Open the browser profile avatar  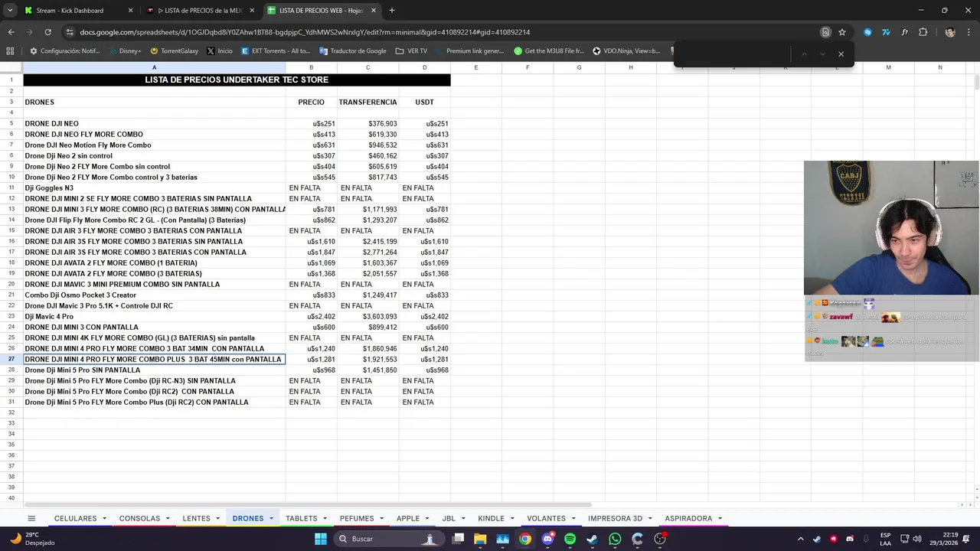coord(950,32)
